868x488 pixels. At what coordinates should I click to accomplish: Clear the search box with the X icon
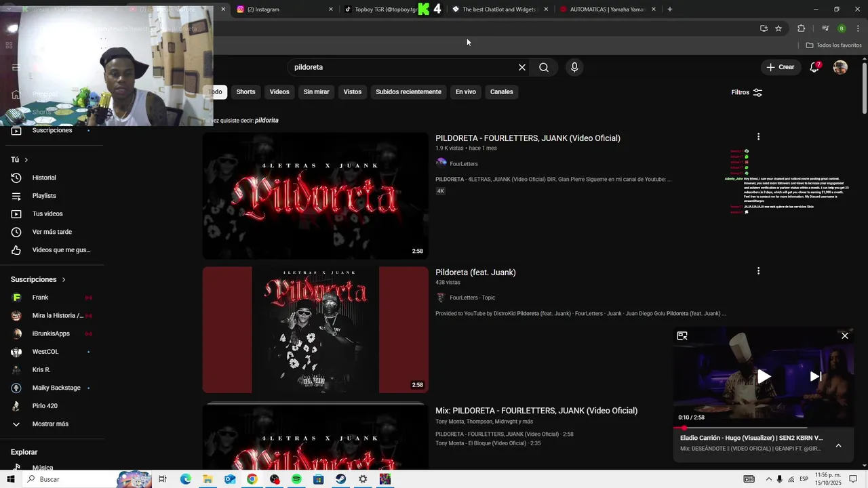522,67
